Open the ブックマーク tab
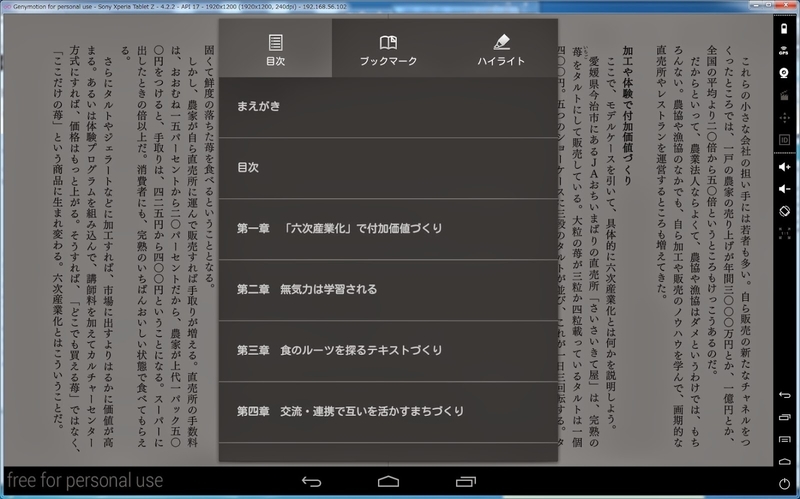This screenshot has height=499, width=800. 388,48
